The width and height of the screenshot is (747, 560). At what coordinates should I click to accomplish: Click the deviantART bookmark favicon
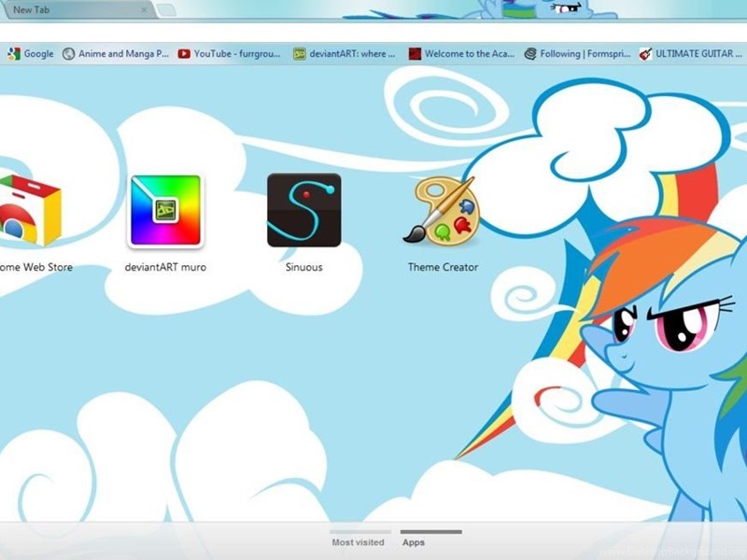pos(299,54)
